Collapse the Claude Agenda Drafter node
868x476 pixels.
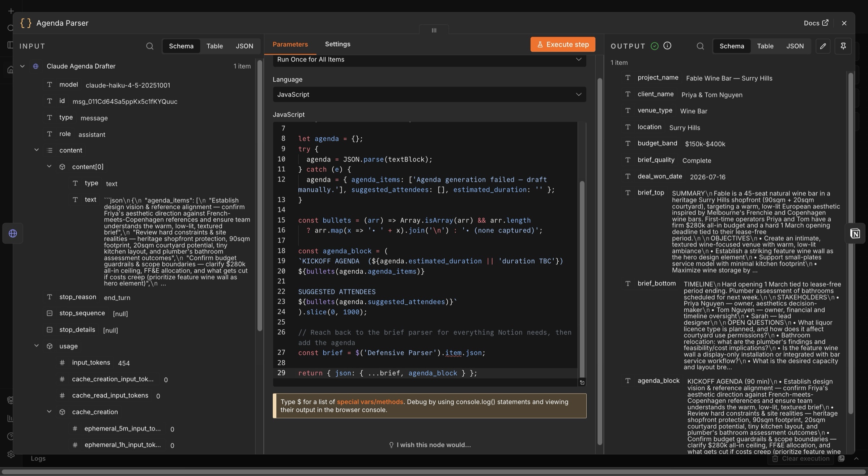pos(22,66)
